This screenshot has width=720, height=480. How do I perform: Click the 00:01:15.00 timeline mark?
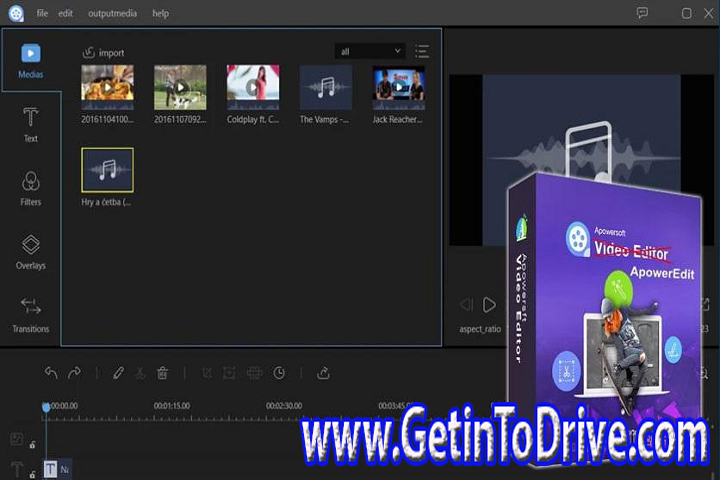[172, 406]
